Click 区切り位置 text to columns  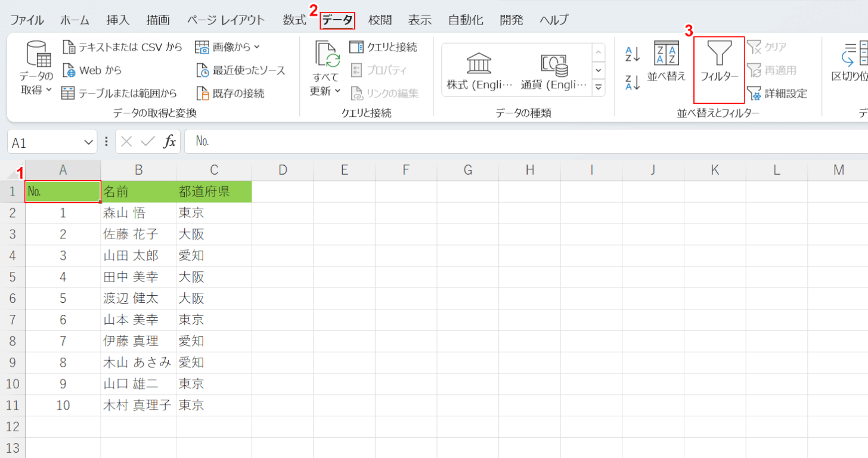[850, 63]
